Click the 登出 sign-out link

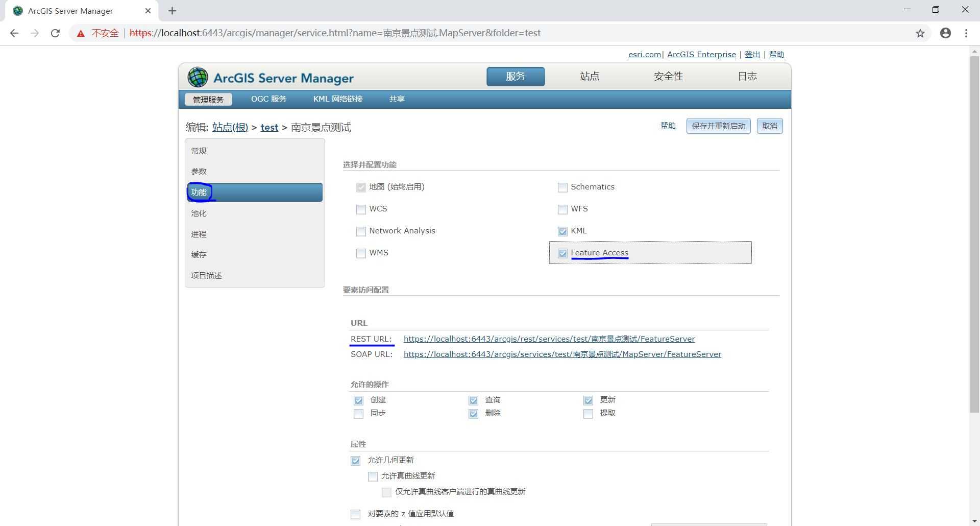pos(752,55)
